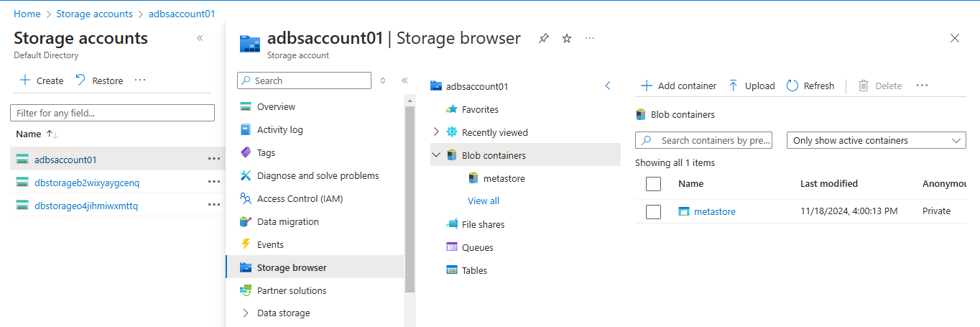Expand the Recently viewed tree node
The height and width of the screenshot is (327, 980).
(436, 132)
